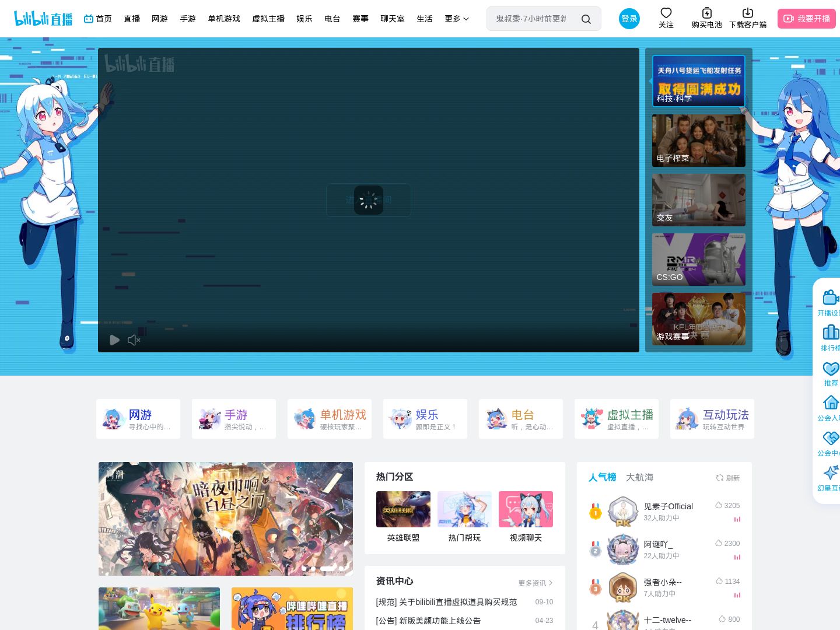This screenshot has height=630, width=840.
Task: Open the 直播 nav item
Action: 132,19
